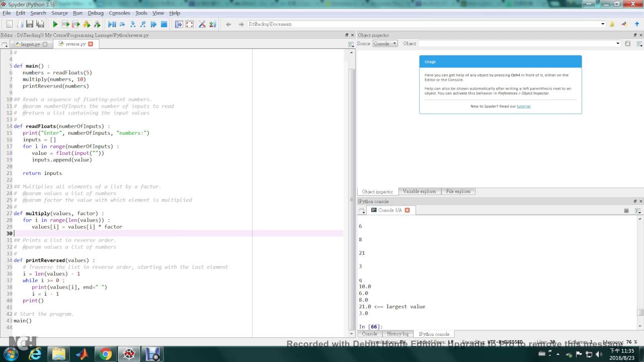Viewport: 644px width, 362px height.
Task: Lock the Object inspector with the lock icon
Action: tap(627, 44)
